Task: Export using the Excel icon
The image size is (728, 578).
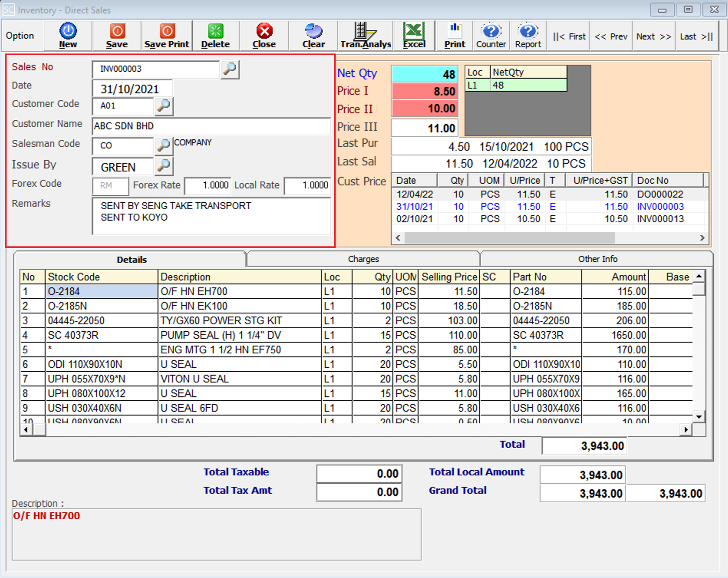Action: [414, 36]
